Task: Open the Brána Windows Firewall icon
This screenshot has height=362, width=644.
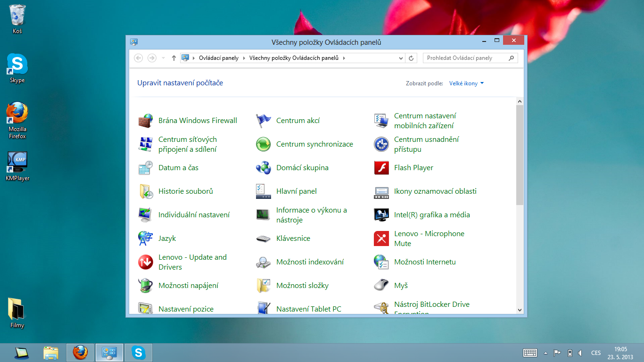Action: pyautogui.click(x=146, y=121)
